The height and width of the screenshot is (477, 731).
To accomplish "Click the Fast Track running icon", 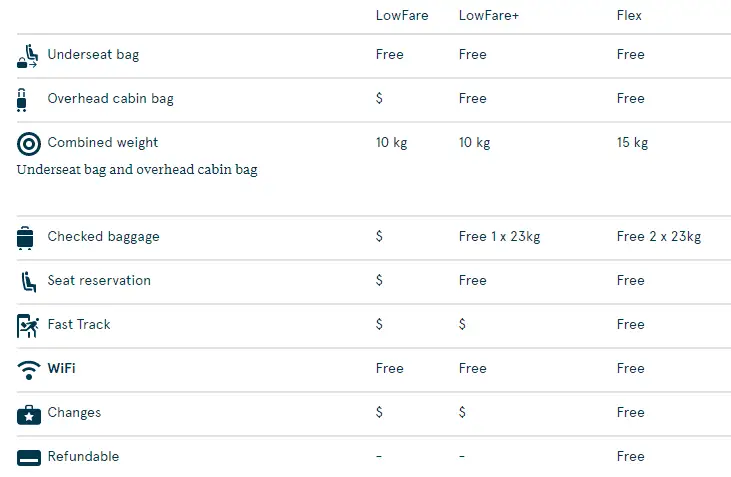I will (28, 325).
